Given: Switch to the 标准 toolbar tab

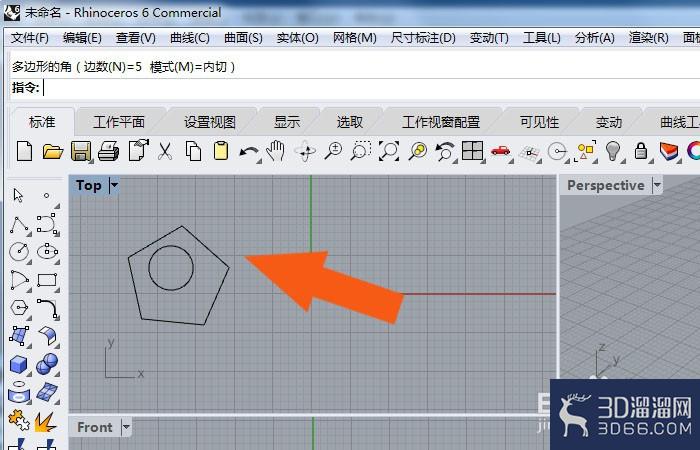Looking at the screenshot, I should coord(42,122).
